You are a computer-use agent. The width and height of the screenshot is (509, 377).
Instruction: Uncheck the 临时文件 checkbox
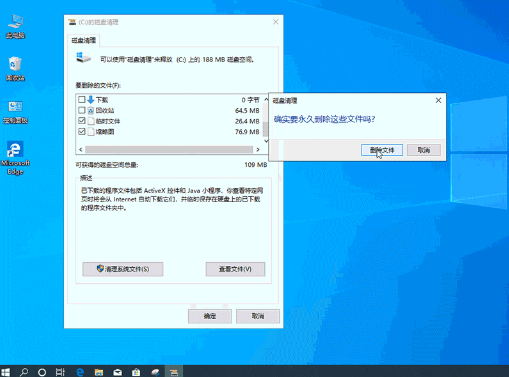point(82,121)
